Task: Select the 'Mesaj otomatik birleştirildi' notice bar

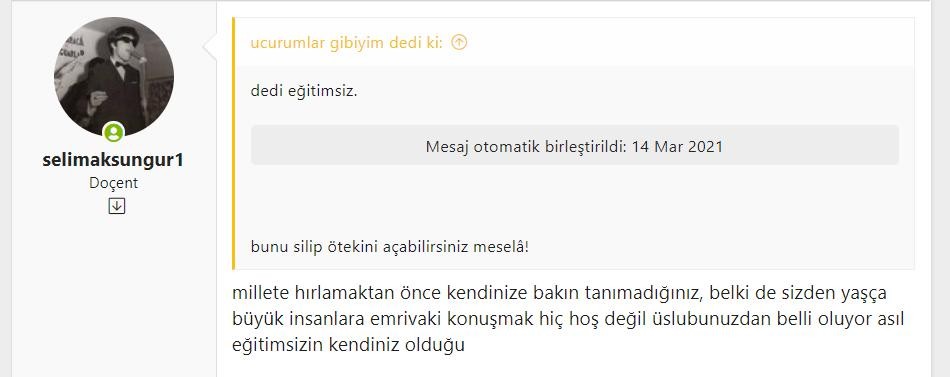Action: tap(574, 146)
